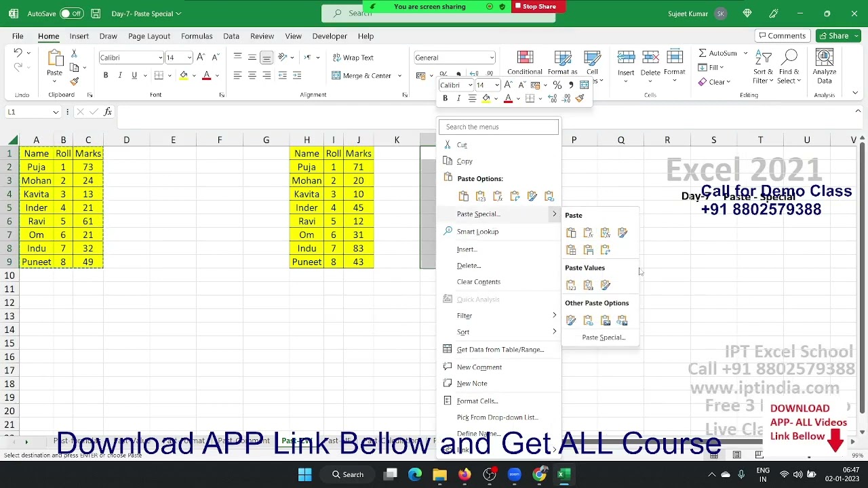Click Keep Source Column Widths paste icon
The width and height of the screenshot is (868, 488).
589,250
